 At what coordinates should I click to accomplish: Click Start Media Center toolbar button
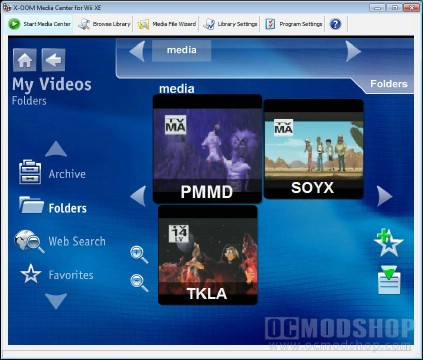click(40, 24)
